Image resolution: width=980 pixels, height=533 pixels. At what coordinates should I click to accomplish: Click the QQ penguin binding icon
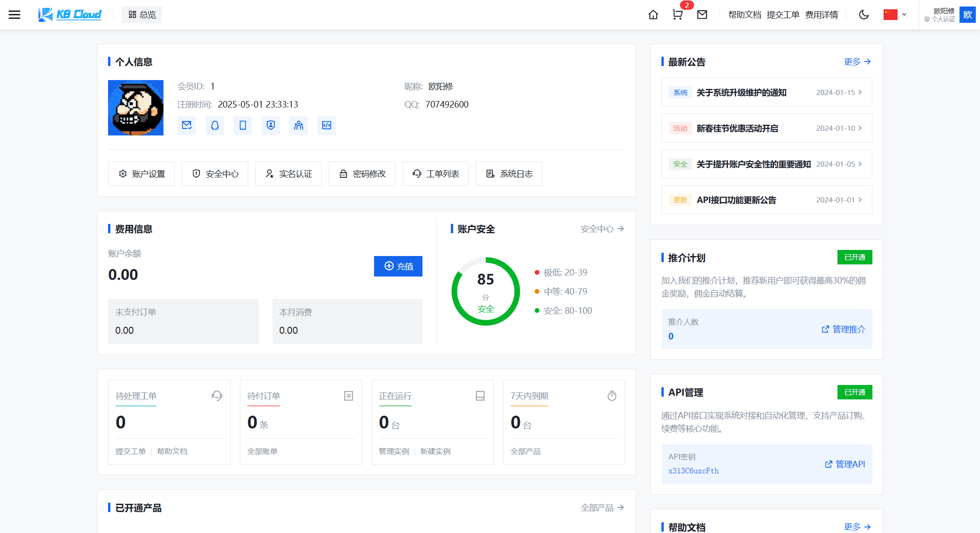215,125
